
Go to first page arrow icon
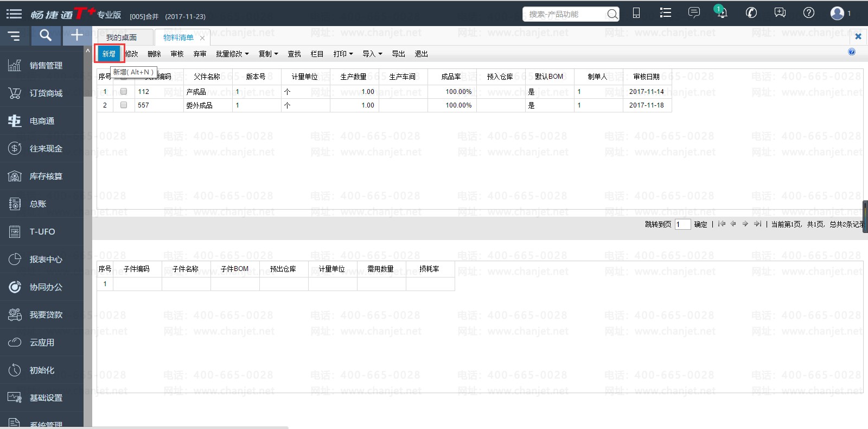tap(722, 224)
